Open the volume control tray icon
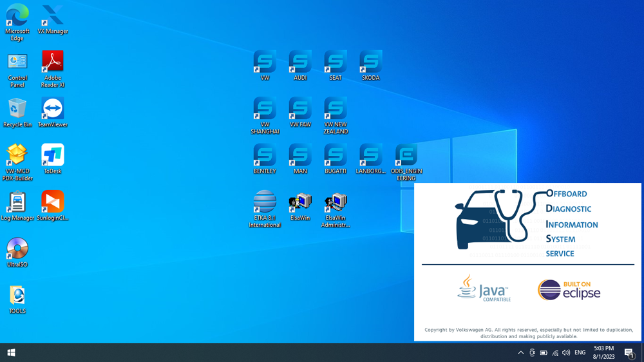The width and height of the screenshot is (644, 362). pos(566,352)
